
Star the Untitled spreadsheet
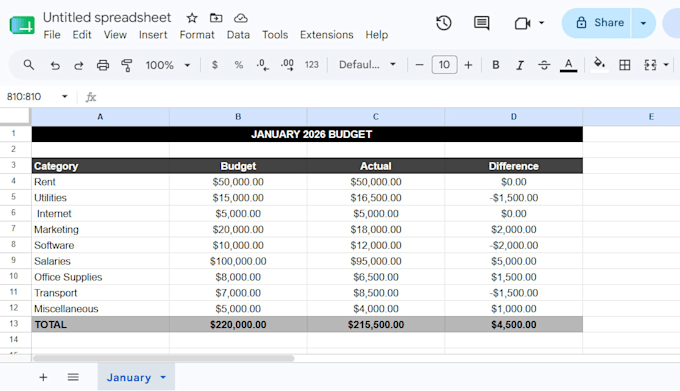pyautogui.click(x=192, y=18)
